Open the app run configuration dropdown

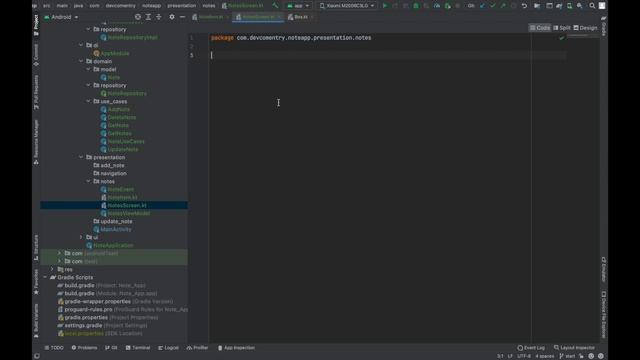pyautogui.click(x=298, y=6)
